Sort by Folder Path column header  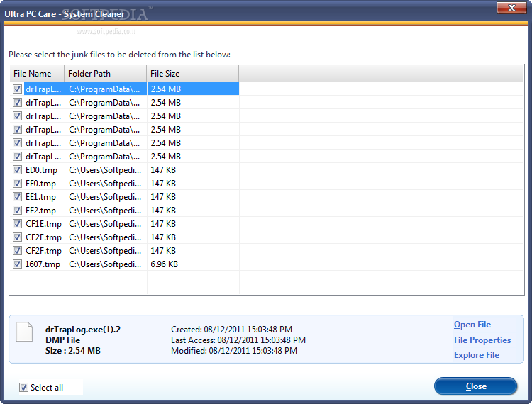106,74
